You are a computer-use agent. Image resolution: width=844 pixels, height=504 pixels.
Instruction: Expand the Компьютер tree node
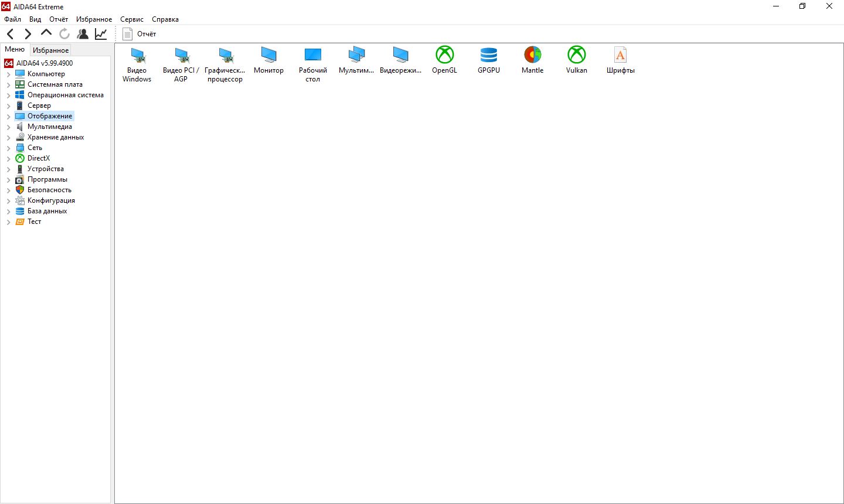click(x=8, y=74)
